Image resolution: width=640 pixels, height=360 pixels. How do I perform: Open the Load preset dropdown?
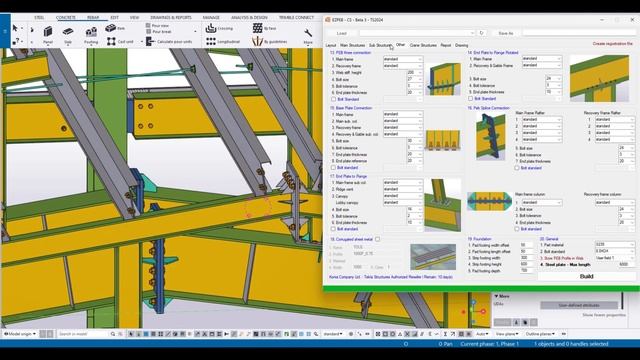point(417,33)
